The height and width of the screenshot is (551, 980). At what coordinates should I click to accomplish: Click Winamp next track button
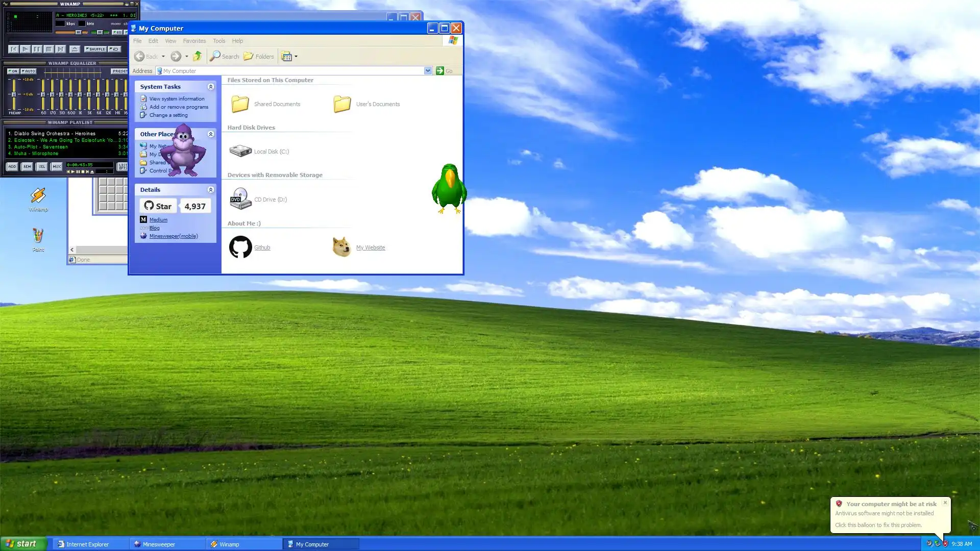(x=60, y=49)
